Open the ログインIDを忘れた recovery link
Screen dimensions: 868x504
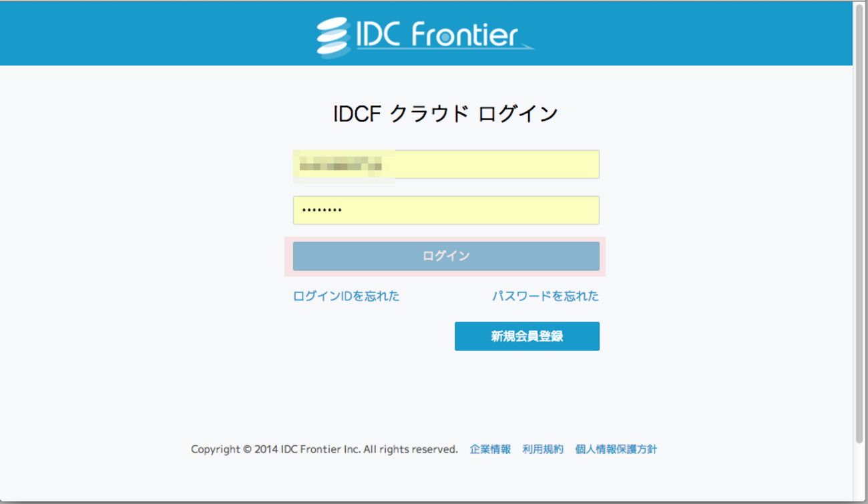click(346, 296)
